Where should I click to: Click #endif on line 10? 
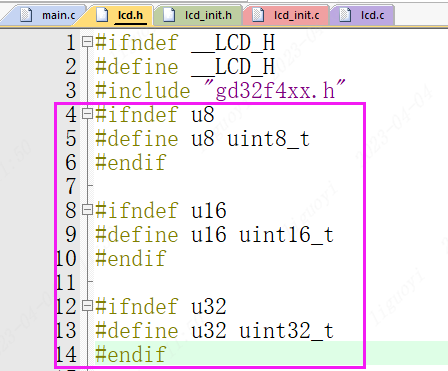click(131, 258)
